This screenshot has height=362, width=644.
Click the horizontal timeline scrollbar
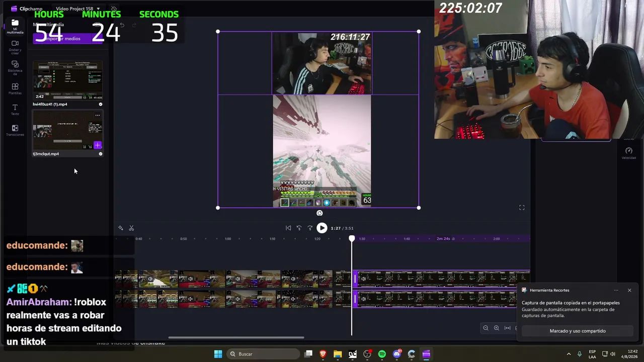click(236, 338)
